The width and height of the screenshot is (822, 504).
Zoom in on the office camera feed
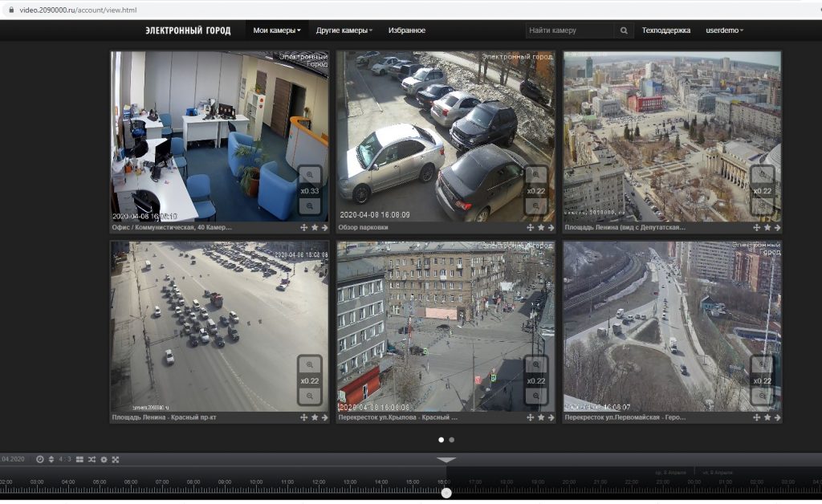pyautogui.click(x=309, y=174)
